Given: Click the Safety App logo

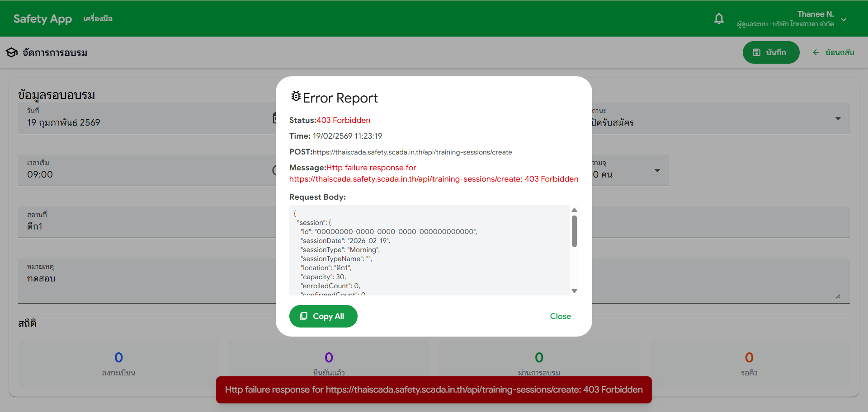Looking at the screenshot, I should 42,19.
